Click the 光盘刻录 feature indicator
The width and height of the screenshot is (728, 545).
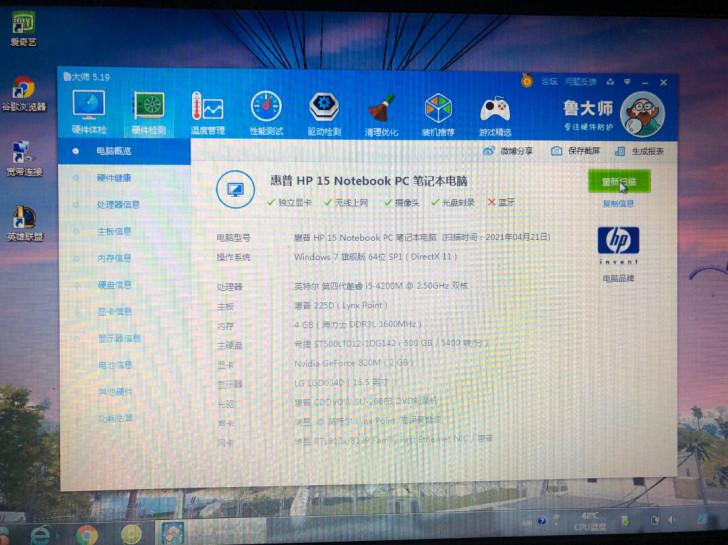(x=453, y=202)
